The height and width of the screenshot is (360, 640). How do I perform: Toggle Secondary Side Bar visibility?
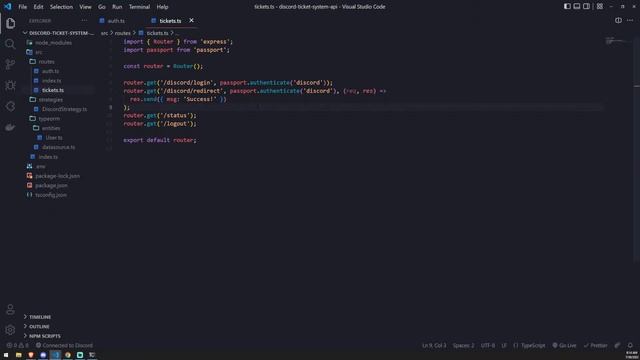[586, 7]
